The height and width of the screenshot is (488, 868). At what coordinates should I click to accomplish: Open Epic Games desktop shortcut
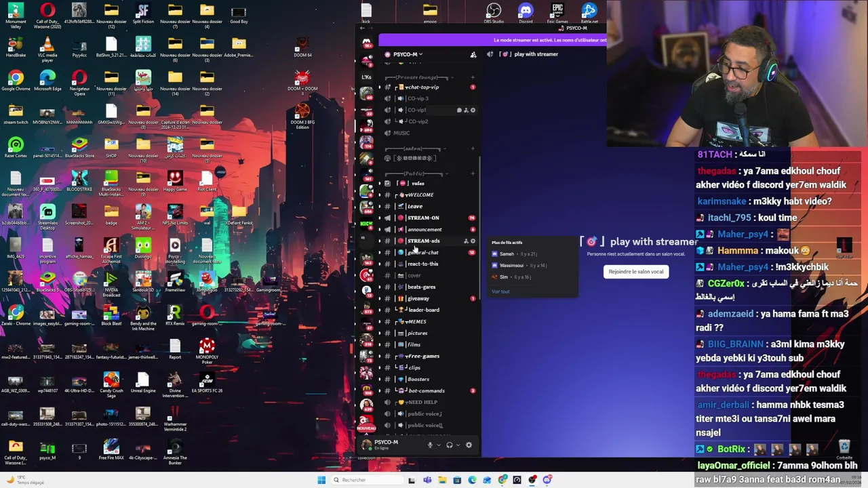[x=557, y=13]
